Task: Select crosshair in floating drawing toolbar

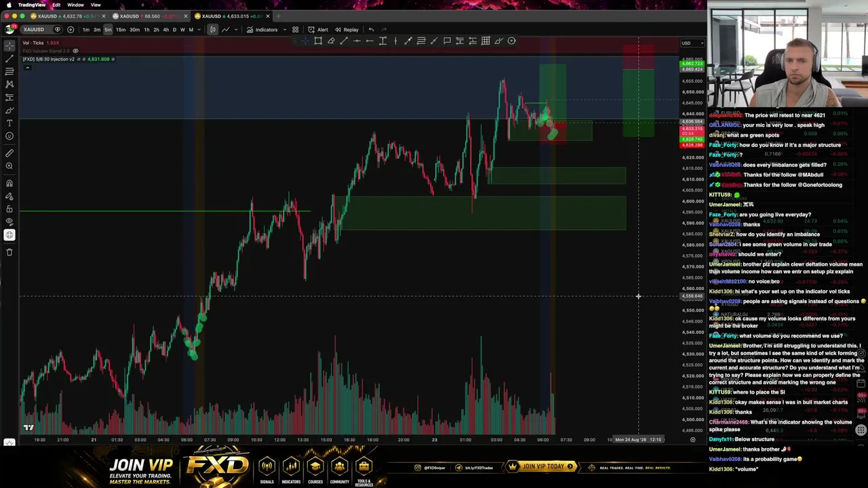Action: point(305,41)
